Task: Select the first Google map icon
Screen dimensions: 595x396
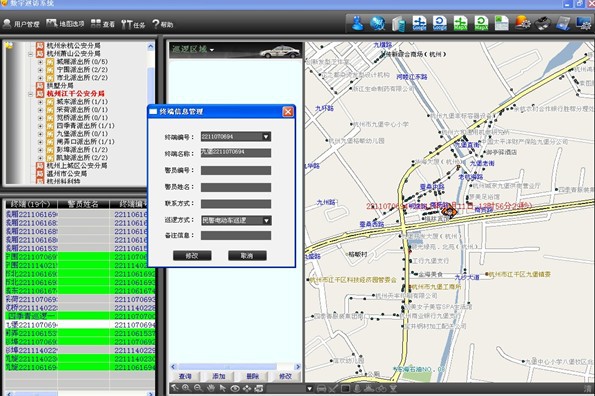Action: pyautogui.click(x=419, y=24)
